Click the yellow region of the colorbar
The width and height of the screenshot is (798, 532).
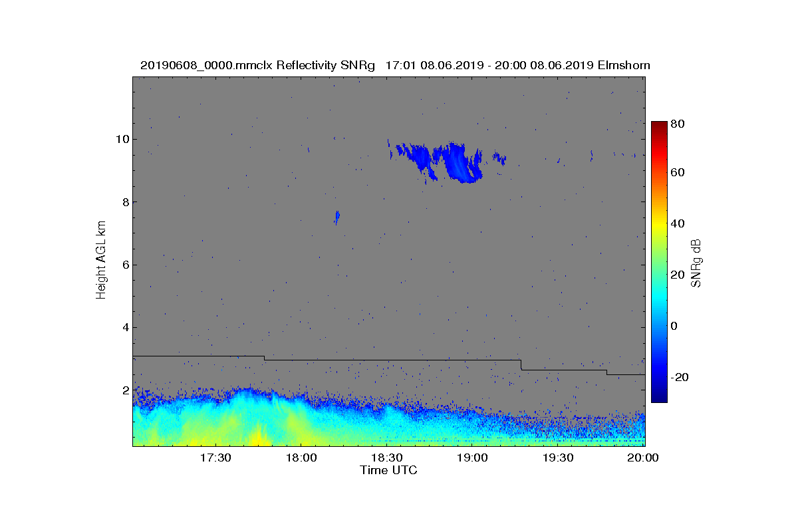click(x=659, y=226)
